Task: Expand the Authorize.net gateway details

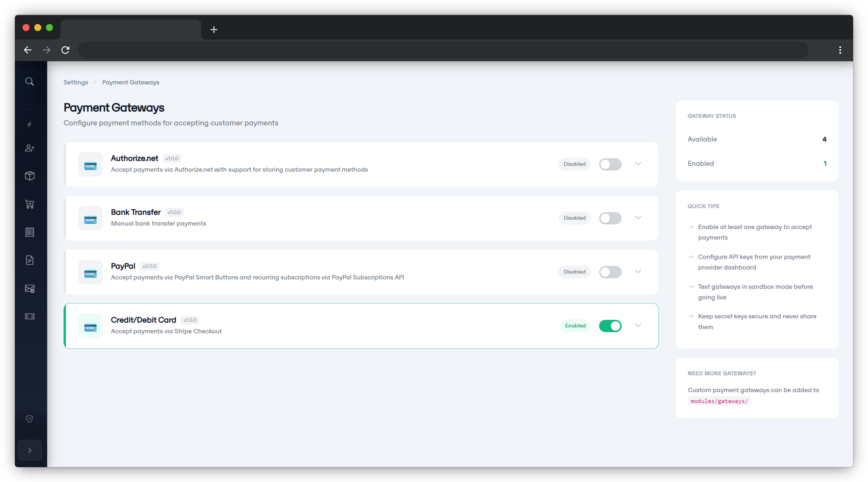Action: 638,164
